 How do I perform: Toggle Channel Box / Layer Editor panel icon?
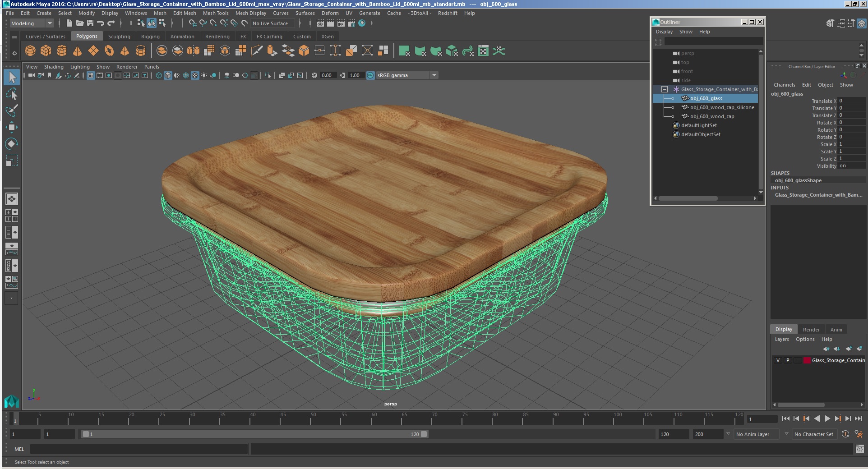[x=861, y=23]
